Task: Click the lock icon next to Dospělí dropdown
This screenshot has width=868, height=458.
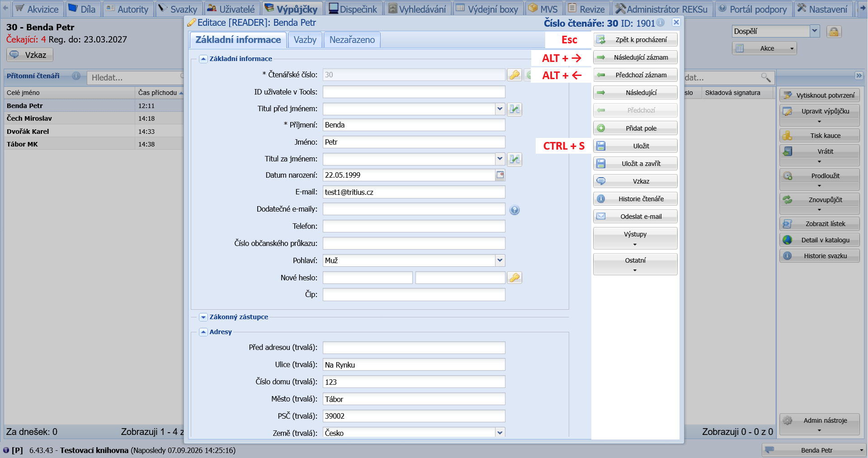Action: [834, 31]
